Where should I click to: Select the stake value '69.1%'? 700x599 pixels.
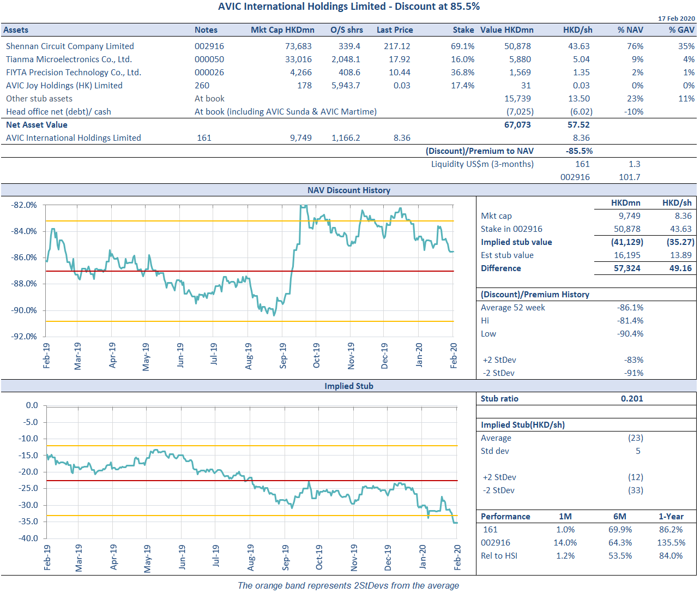(x=463, y=46)
